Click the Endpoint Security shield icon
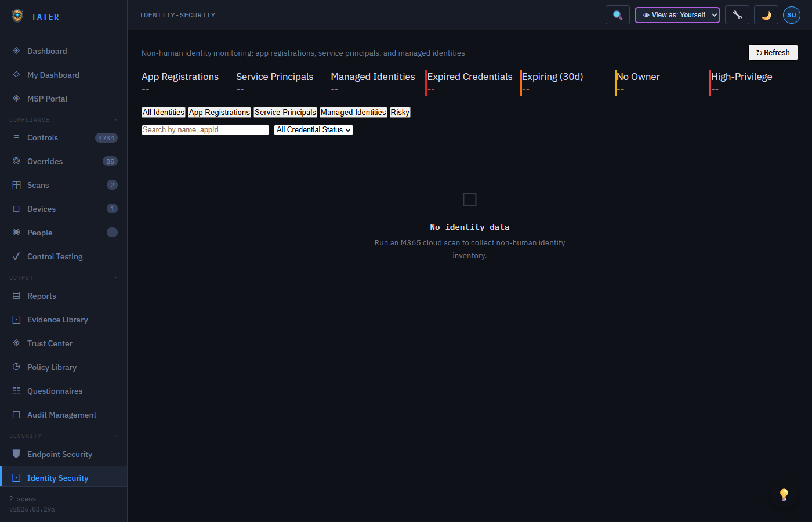This screenshot has height=522, width=812. tap(16, 454)
